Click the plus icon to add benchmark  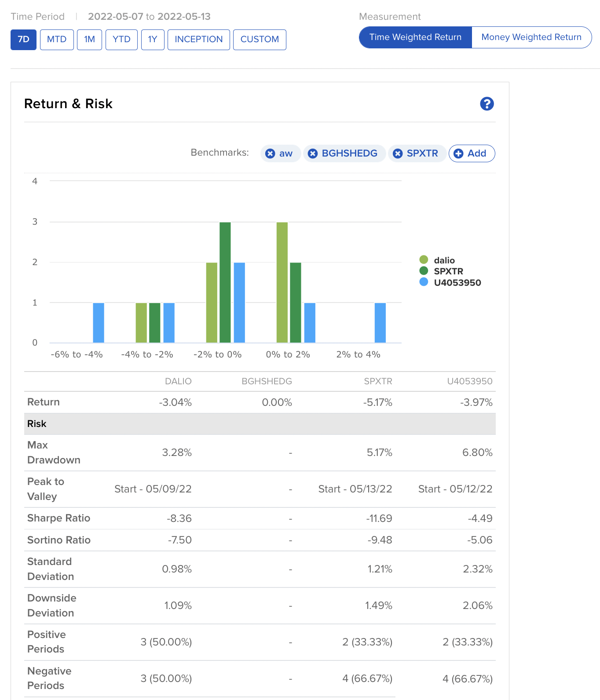click(458, 153)
